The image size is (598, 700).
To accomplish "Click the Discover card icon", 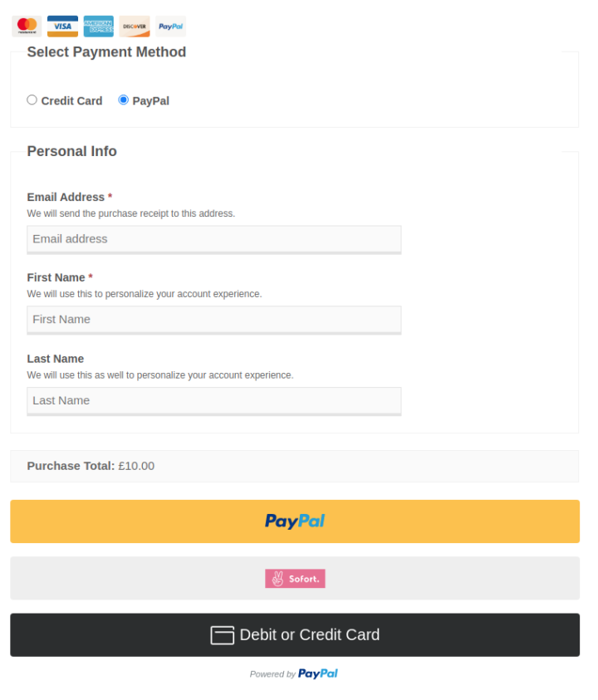I will pyautogui.click(x=134, y=26).
